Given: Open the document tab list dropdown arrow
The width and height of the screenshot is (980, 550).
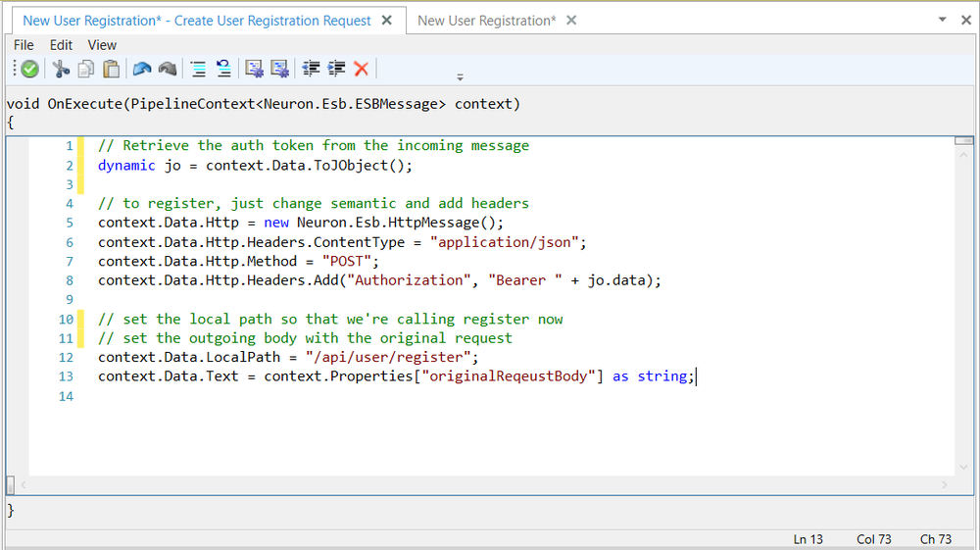Looking at the screenshot, I should click(942, 20).
